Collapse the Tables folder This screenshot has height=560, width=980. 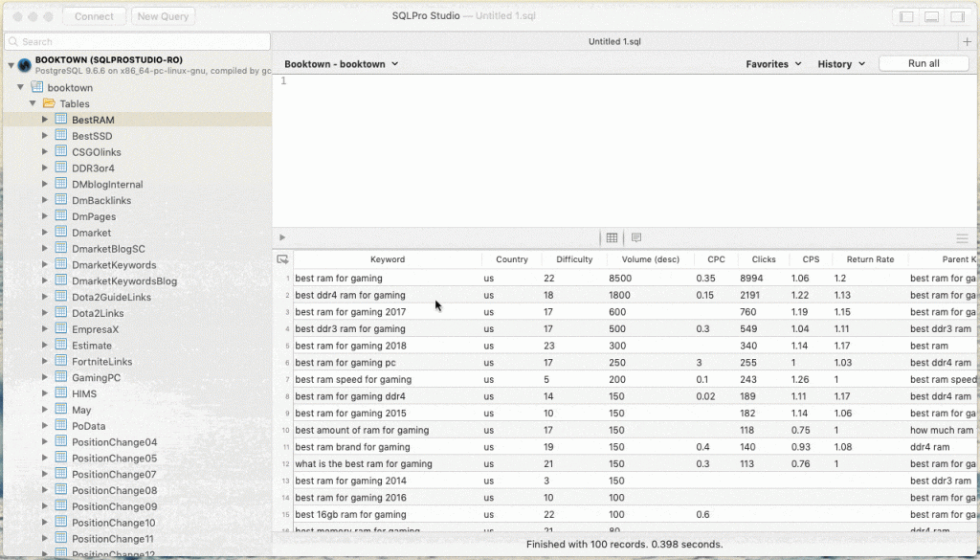click(32, 103)
